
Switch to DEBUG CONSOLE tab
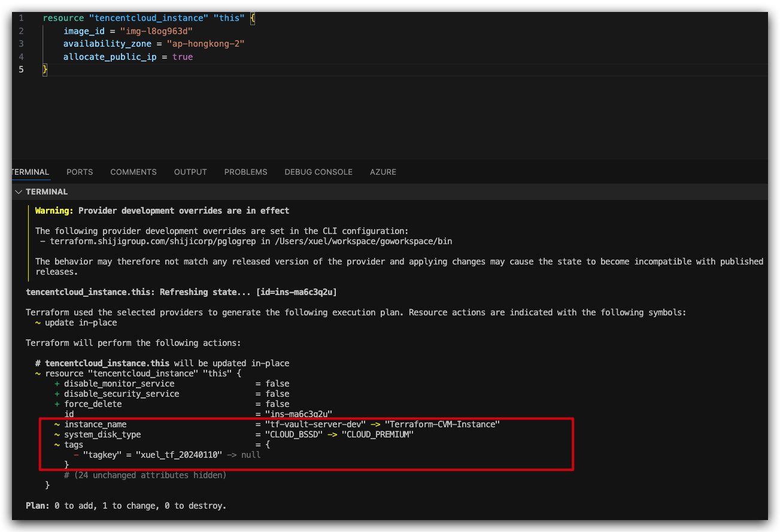(318, 172)
